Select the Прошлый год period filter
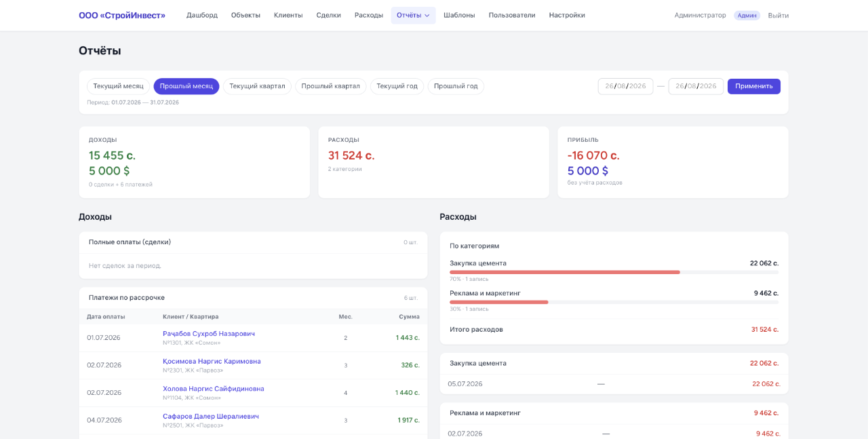Screen dimensions: 868x439 [456, 86]
